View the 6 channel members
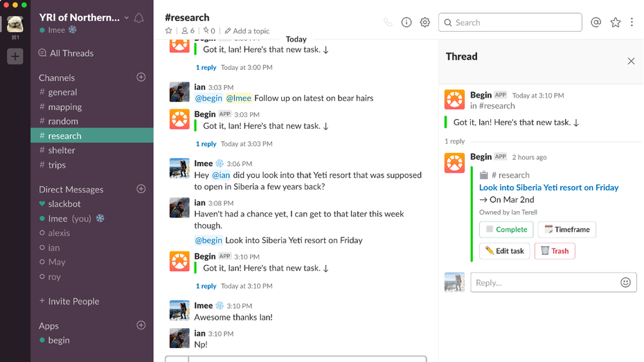 pos(188,30)
